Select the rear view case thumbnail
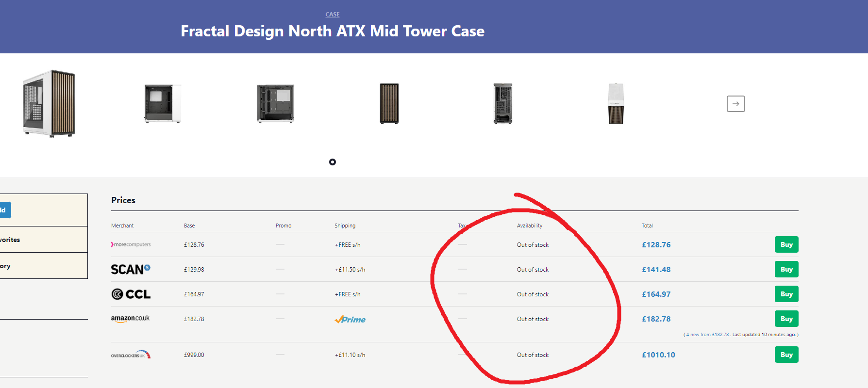The height and width of the screenshot is (388, 868). pos(503,104)
